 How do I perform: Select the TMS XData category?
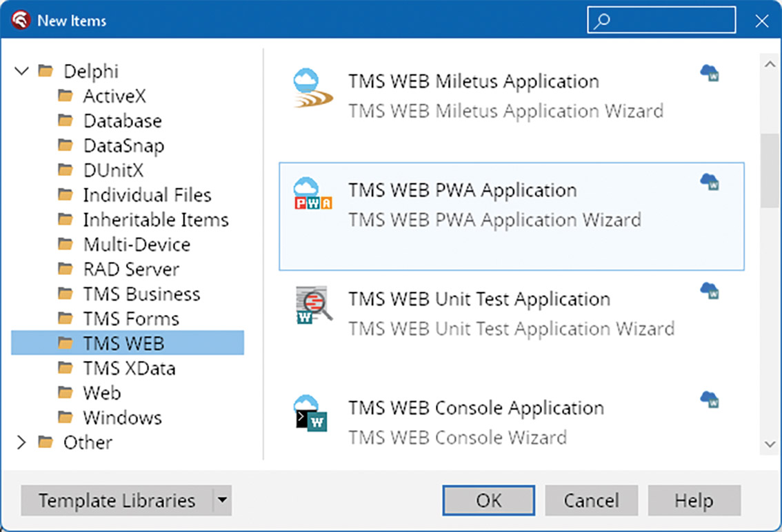pyautogui.click(x=129, y=368)
